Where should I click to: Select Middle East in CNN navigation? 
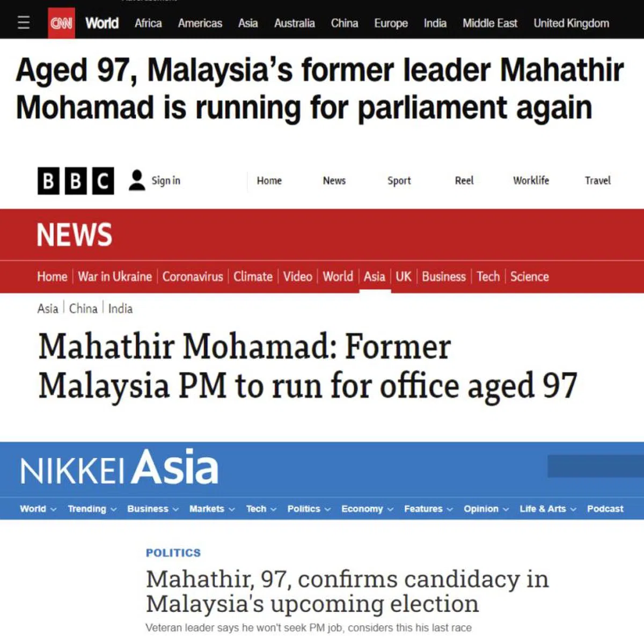point(489,23)
